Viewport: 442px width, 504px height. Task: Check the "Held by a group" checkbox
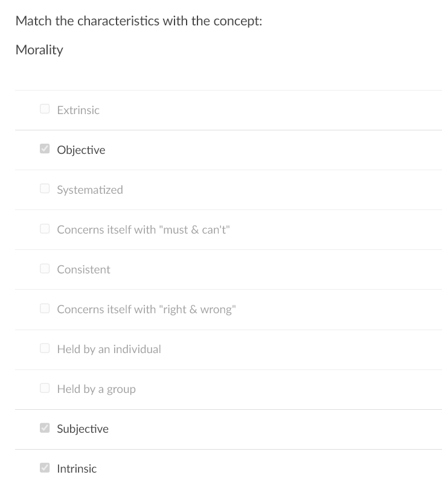tap(45, 388)
